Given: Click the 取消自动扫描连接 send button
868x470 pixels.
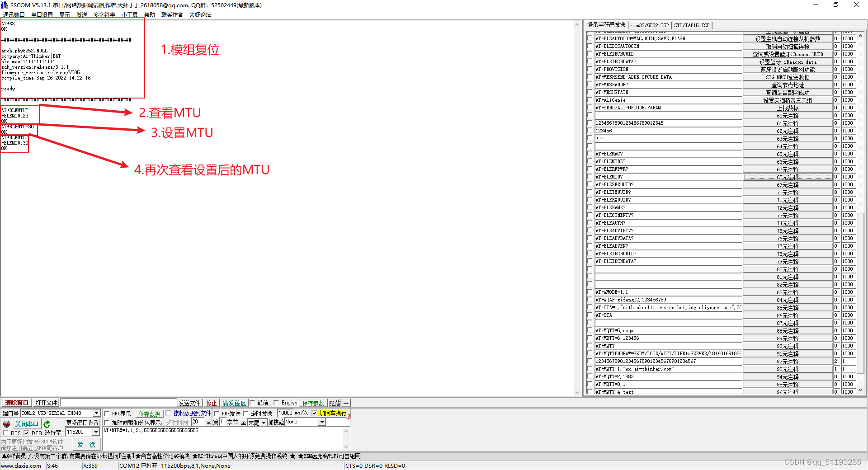Looking at the screenshot, I should 788,46.
